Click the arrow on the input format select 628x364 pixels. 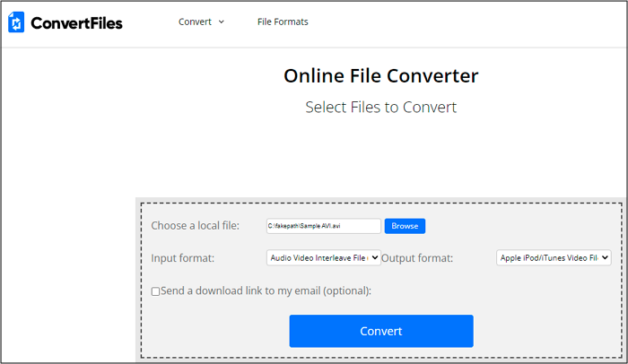[x=375, y=258]
